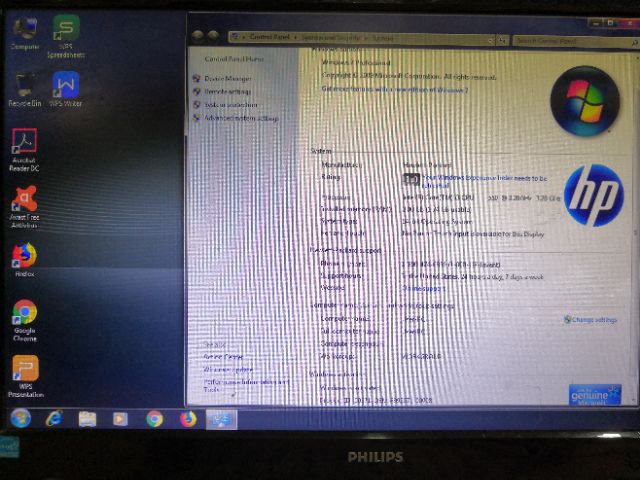Open Device Manager from the left panel
640x480 pixels.
pyautogui.click(x=228, y=78)
